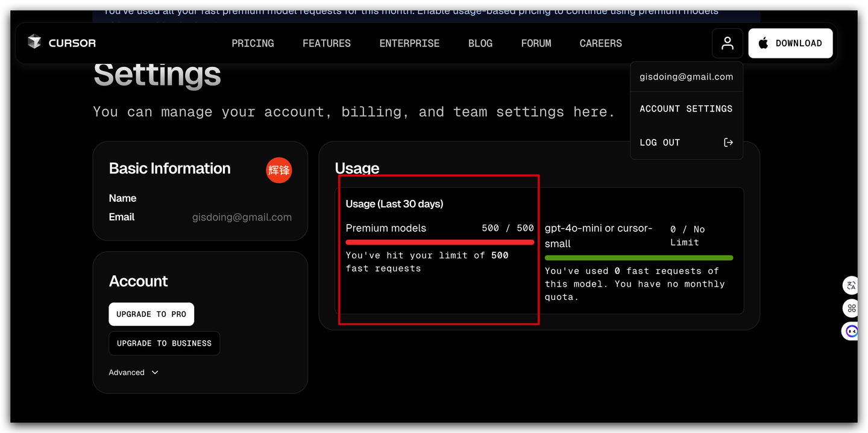Click the red Premium models usage bar
Image resolution: width=868 pixels, height=433 pixels.
[x=439, y=242]
